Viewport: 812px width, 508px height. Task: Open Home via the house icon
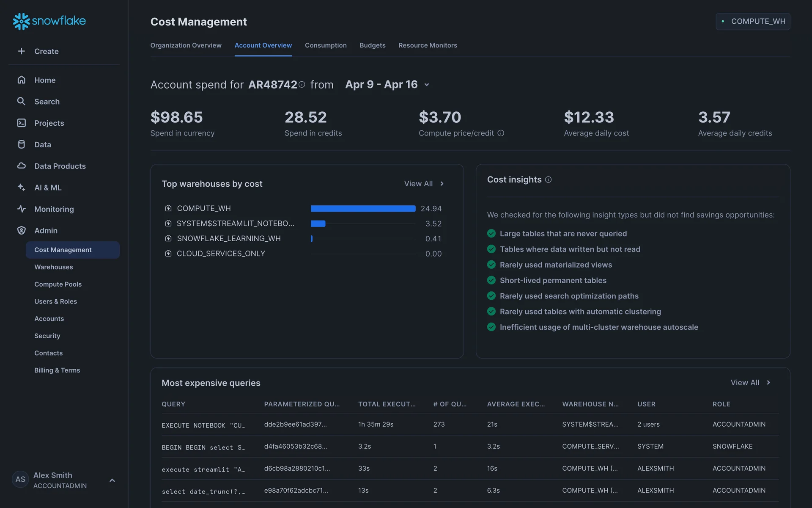(22, 80)
